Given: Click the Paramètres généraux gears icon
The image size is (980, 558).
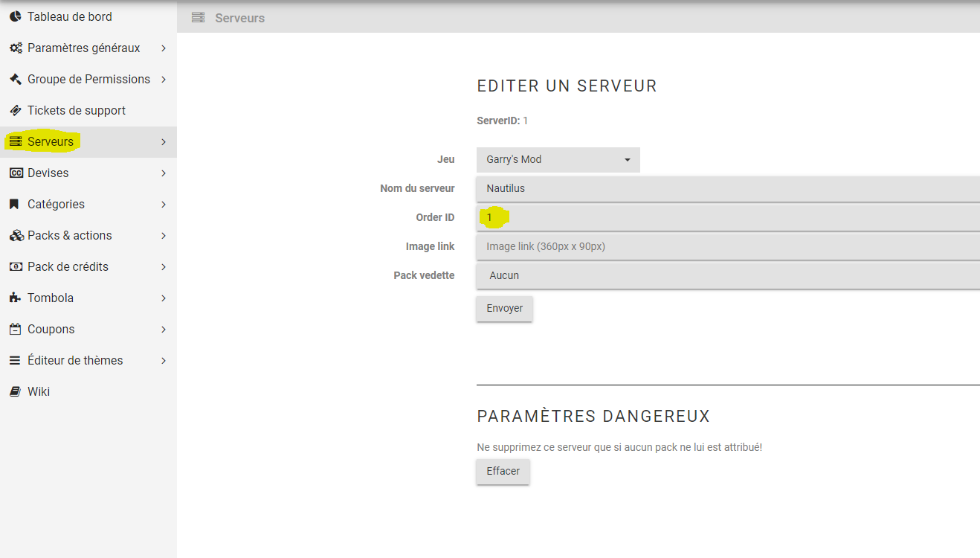Looking at the screenshot, I should tap(16, 48).
